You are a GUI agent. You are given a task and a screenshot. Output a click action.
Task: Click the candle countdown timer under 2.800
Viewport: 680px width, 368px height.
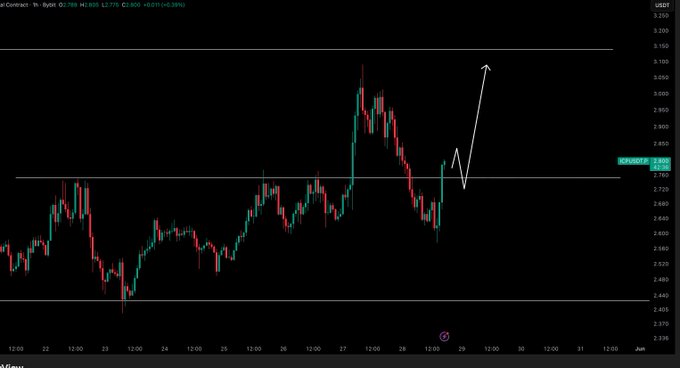click(660, 167)
